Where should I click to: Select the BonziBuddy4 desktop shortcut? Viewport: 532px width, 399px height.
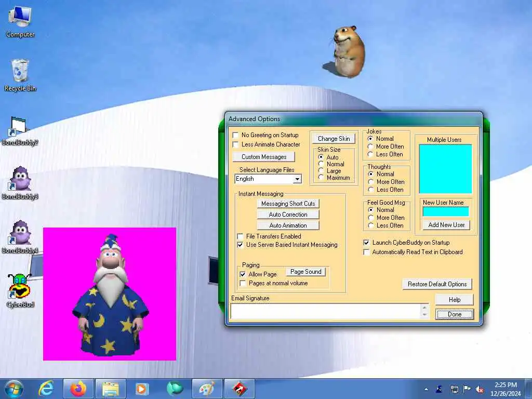point(20,237)
